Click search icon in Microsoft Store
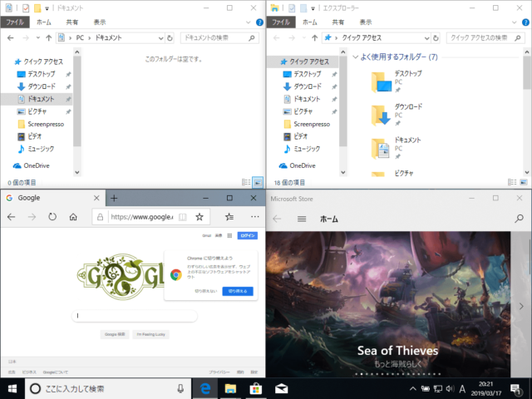This screenshot has width=532, height=399. [519, 219]
